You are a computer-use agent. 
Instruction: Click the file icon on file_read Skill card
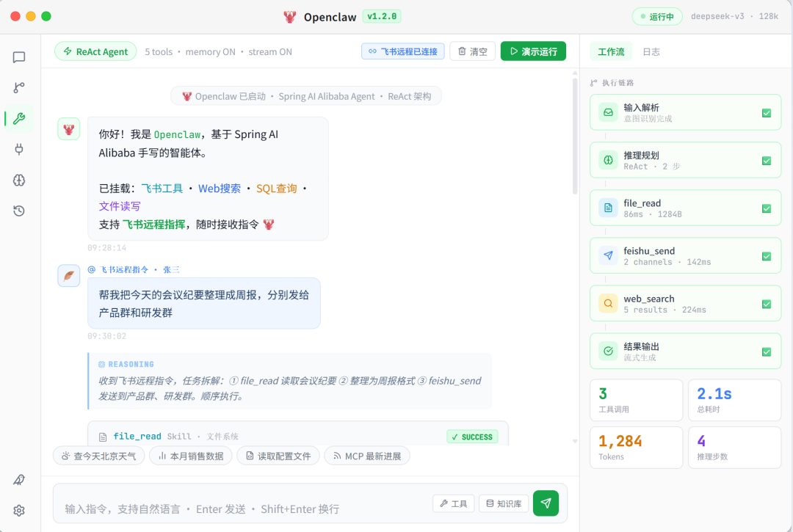coord(103,437)
